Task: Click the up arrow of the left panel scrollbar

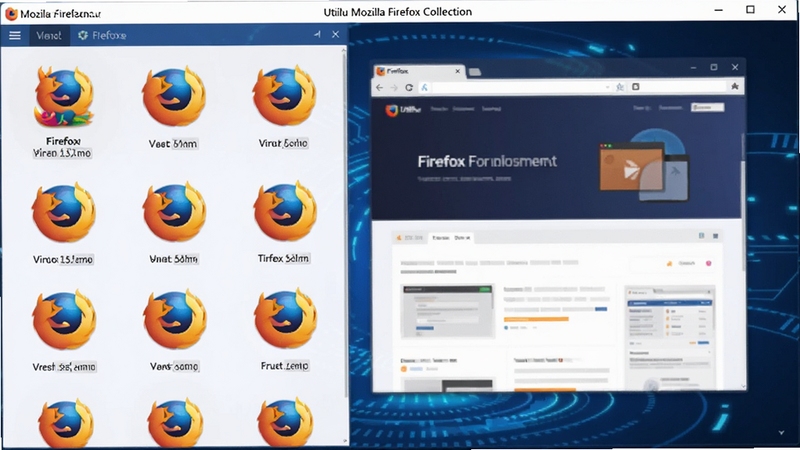Action: pyautogui.click(x=345, y=49)
